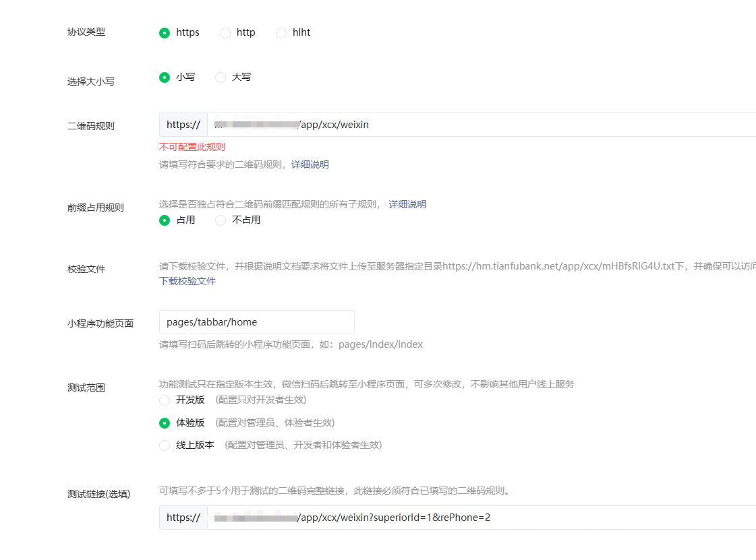Select the https protocol radio button
This screenshot has height=560, width=756.
(165, 33)
